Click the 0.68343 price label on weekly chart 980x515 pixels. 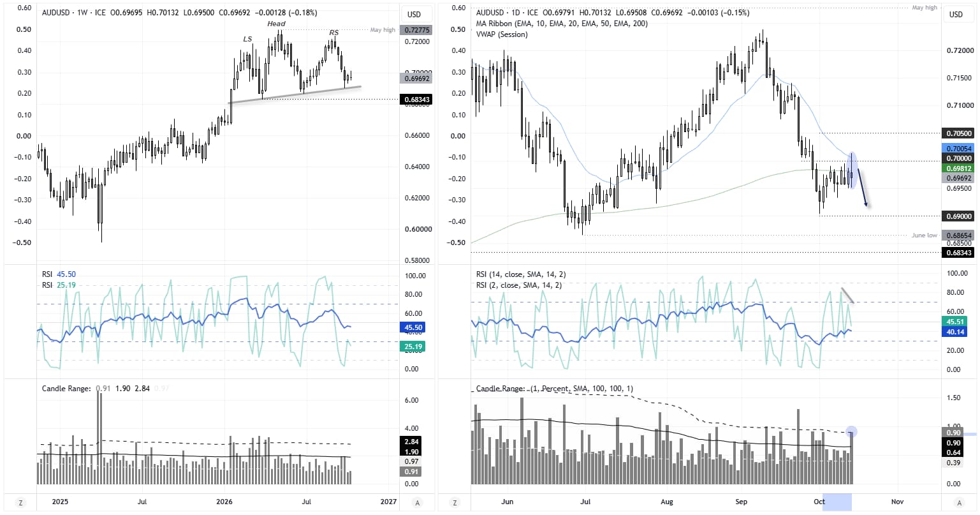[415, 100]
